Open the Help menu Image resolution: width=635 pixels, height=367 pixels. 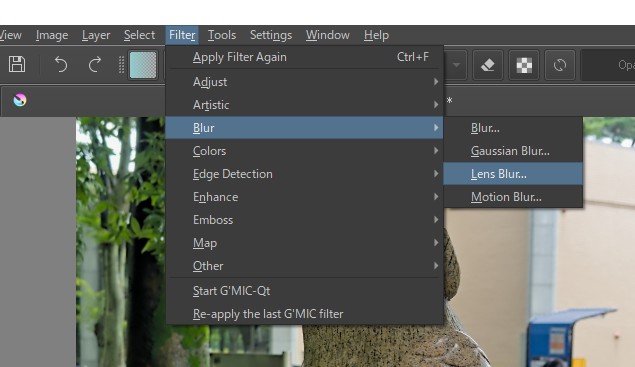click(376, 35)
